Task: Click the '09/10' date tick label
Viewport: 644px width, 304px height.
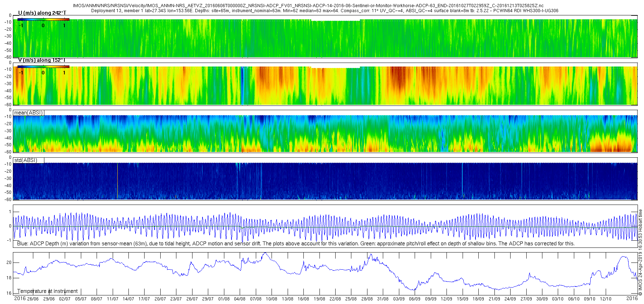Action: point(590,299)
